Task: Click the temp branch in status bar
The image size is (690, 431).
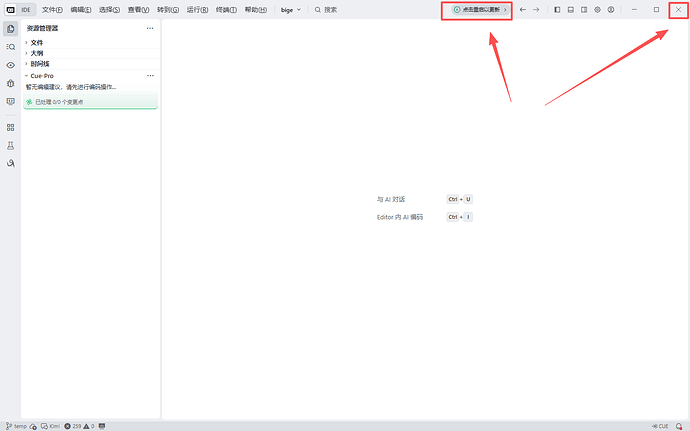Action: click(x=16, y=426)
